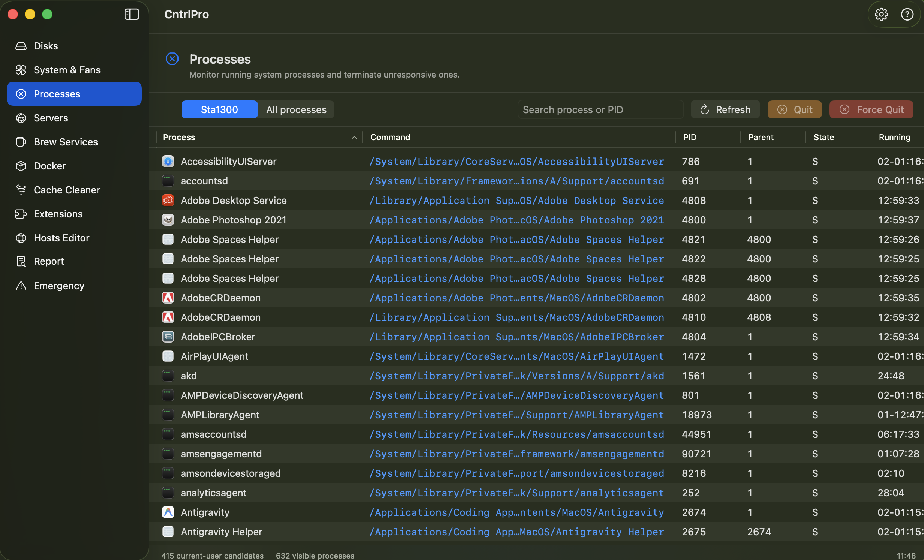The width and height of the screenshot is (924, 560).
Task: Select AMPDeviceDiscoveryAgent process name
Action: 242,395
